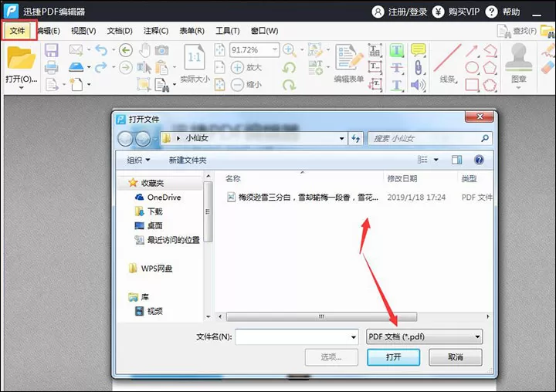556x392 pixels.
Task: Open the 组织 Organize dropdown
Action: pos(138,161)
